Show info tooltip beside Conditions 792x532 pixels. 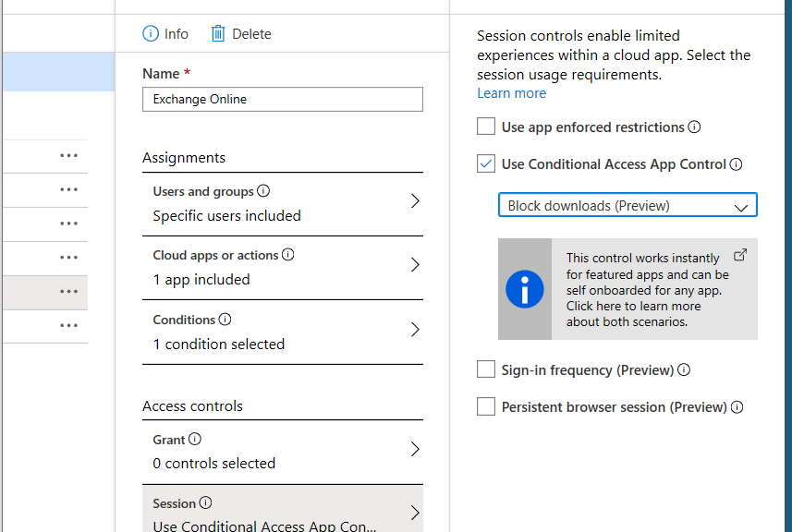coord(225,319)
